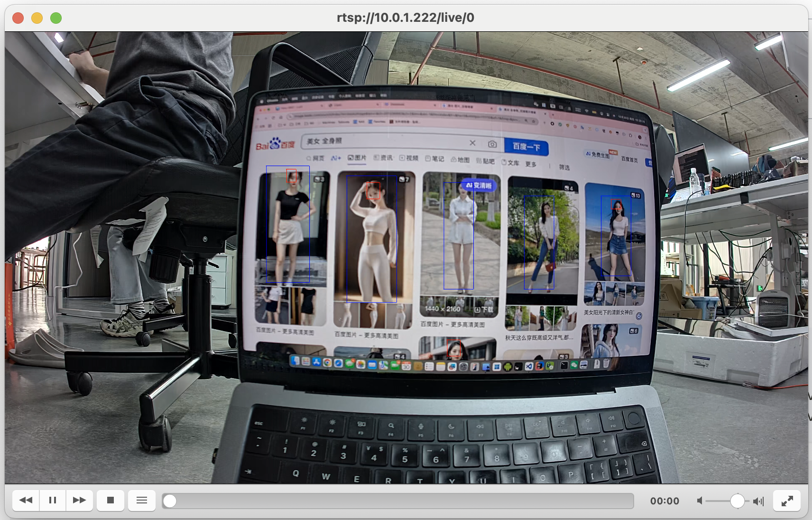Screen dimensions: 812x520
Task: Zoom the window using the green button
Action: pyautogui.click(x=56, y=18)
